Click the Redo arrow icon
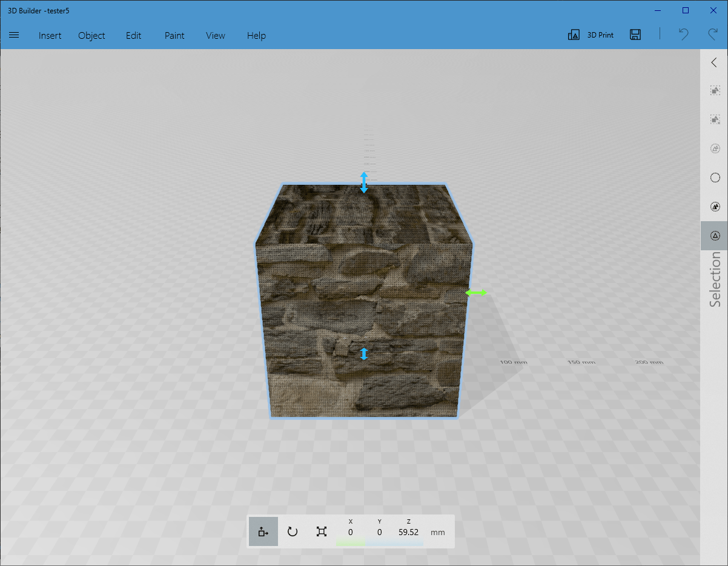 pos(712,35)
